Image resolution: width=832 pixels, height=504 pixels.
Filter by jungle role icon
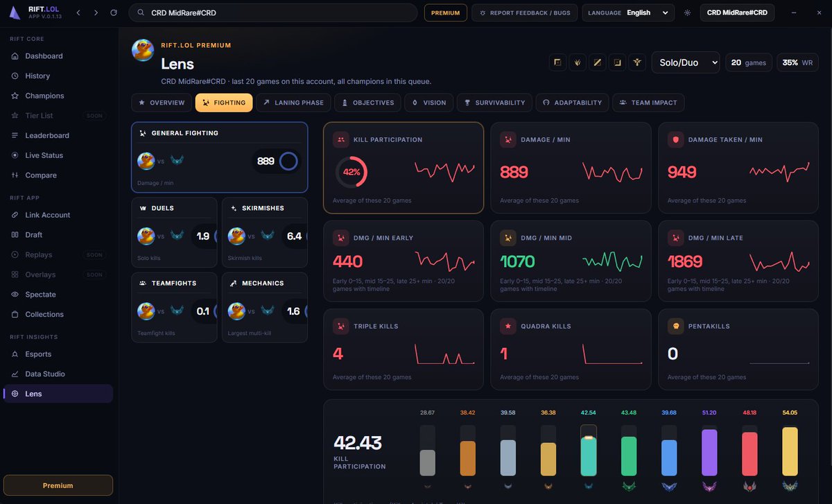click(x=577, y=62)
